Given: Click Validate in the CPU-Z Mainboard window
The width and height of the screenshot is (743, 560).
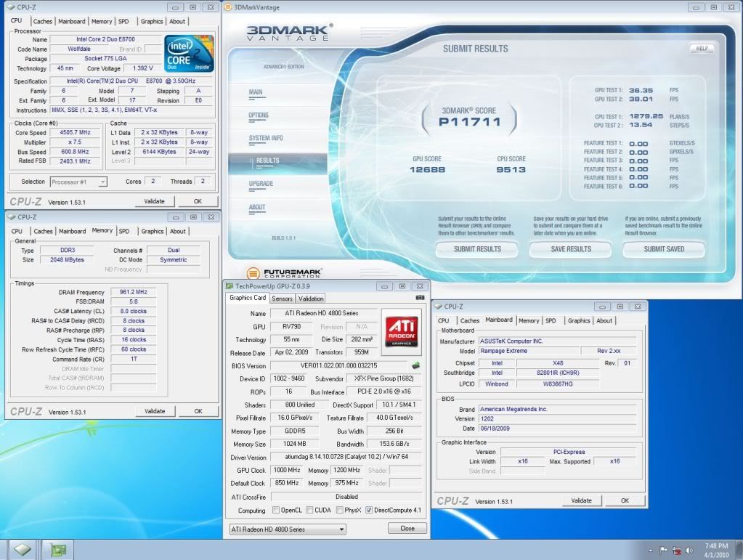Looking at the screenshot, I should (582, 500).
